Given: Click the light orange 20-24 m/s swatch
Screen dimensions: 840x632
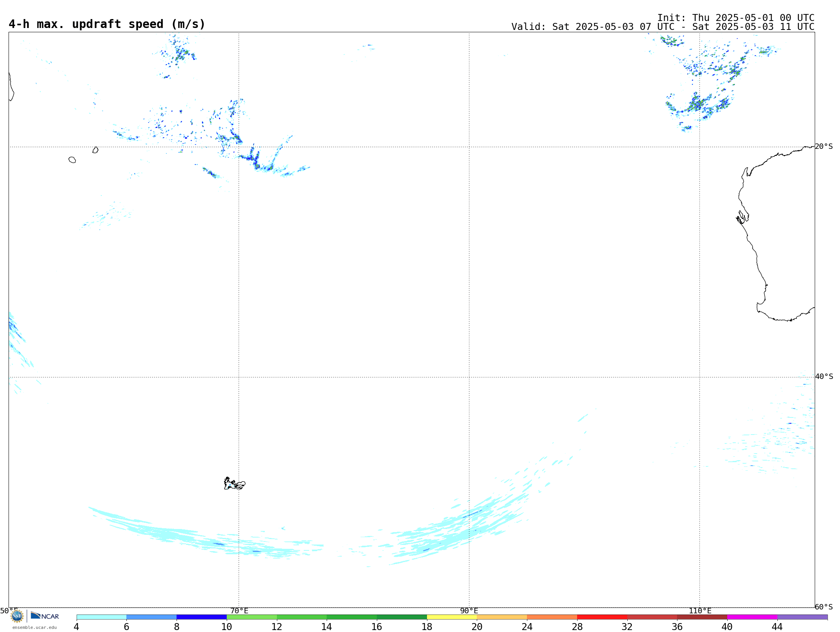Looking at the screenshot, I should [502, 617].
